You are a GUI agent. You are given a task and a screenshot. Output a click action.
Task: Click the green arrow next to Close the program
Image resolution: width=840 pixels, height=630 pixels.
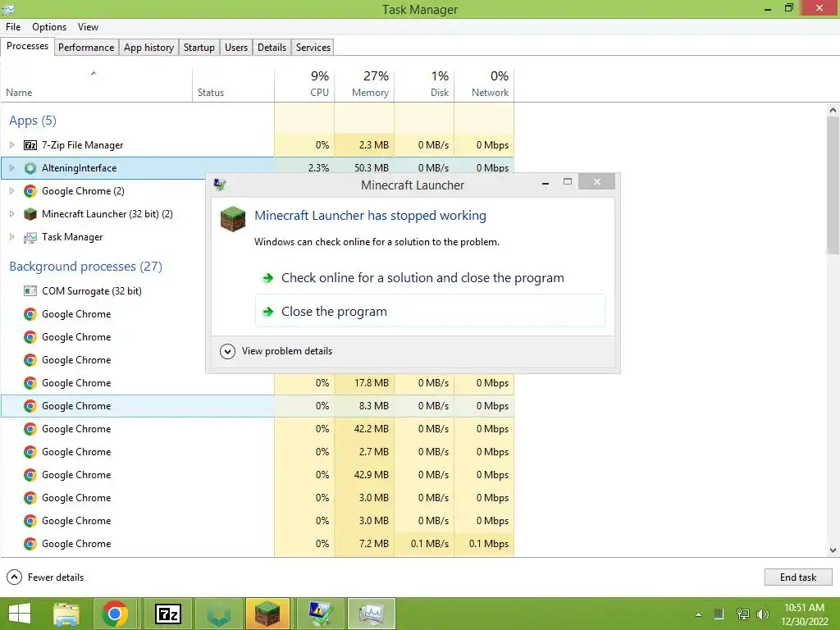point(268,312)
